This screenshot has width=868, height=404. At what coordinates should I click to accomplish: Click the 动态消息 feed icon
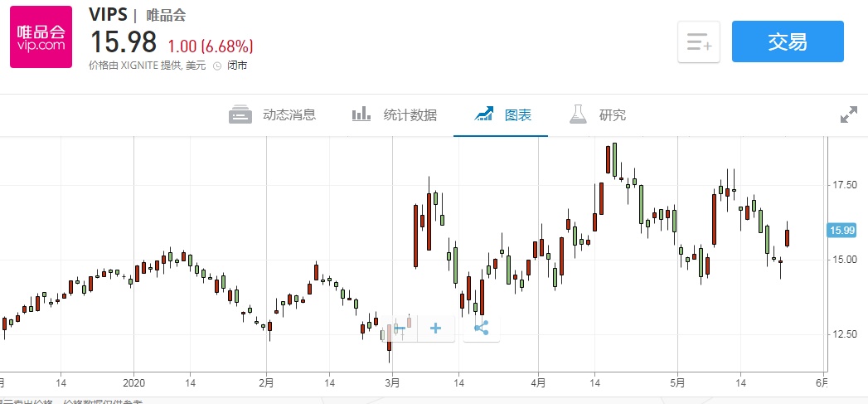(240, 114)
